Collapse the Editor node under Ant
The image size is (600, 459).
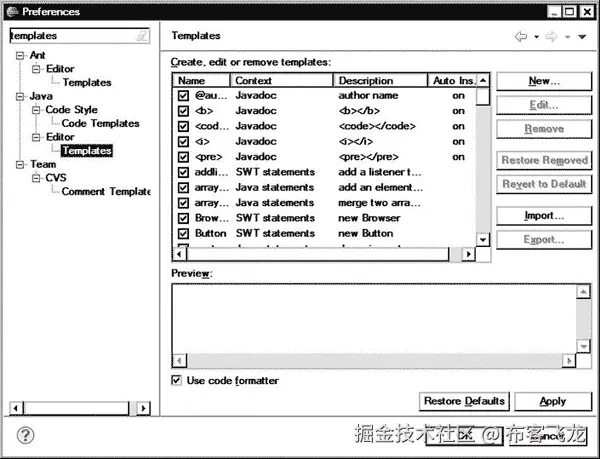36,69
